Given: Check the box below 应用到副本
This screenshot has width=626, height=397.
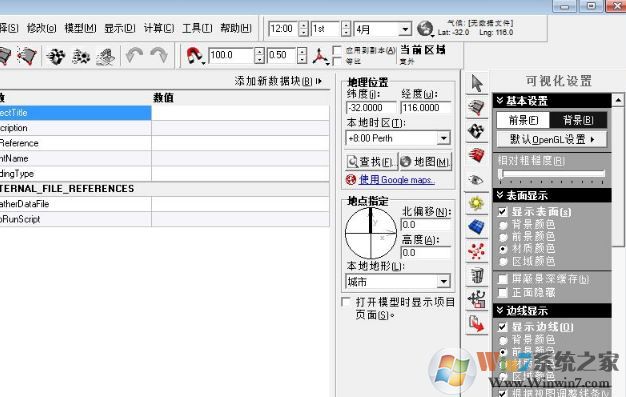Looking at the screenshot, I should pyautogui.click(x=337, y=61).
